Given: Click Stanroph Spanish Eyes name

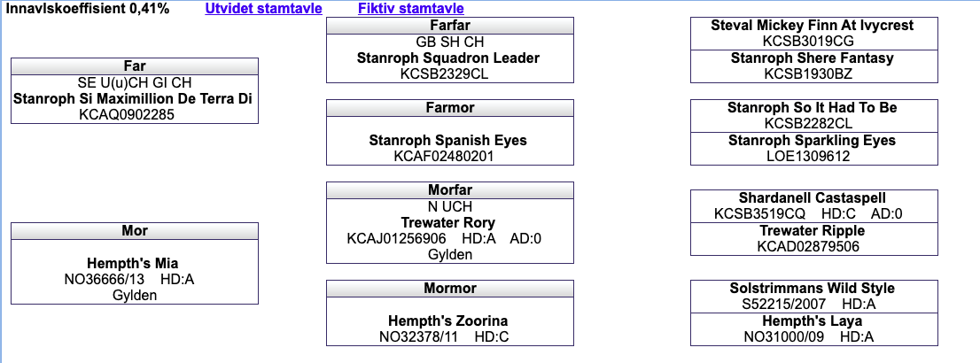Looking at the screenshot, I should 448,141.
